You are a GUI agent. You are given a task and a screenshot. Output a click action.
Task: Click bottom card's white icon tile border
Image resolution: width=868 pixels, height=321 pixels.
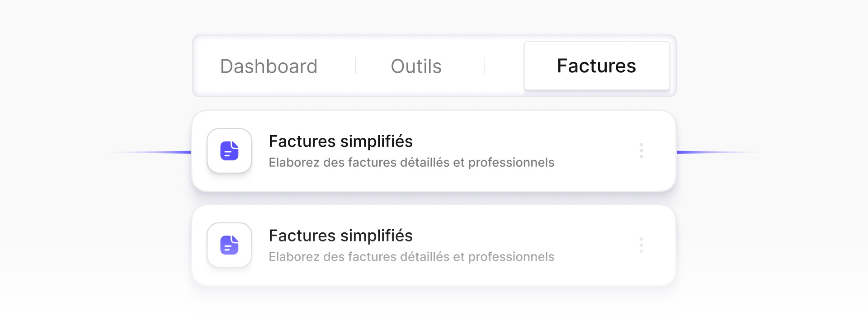click(208, 245)
